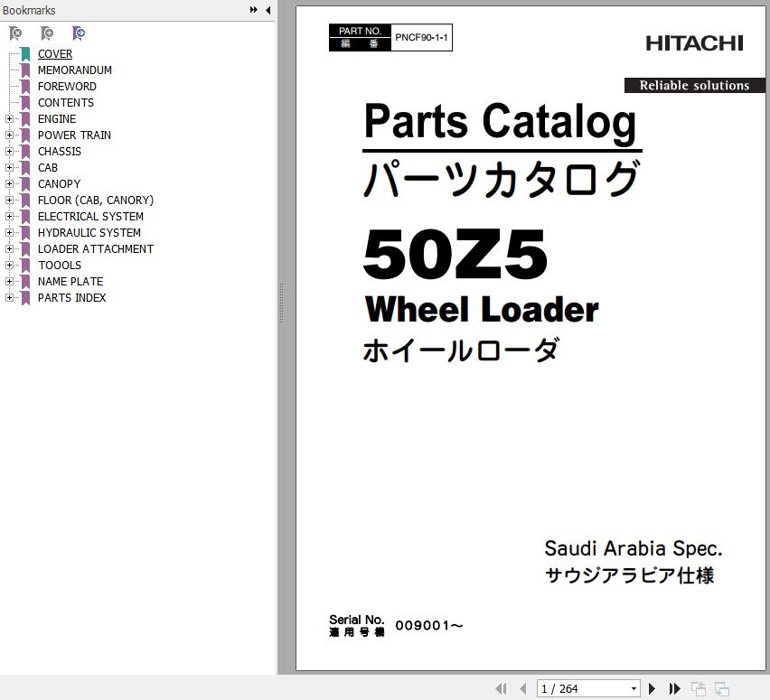The width and height of the screenshot is (770, 700).
Task: Expand the ENGINE bookmark
Action: click(9, 119)
